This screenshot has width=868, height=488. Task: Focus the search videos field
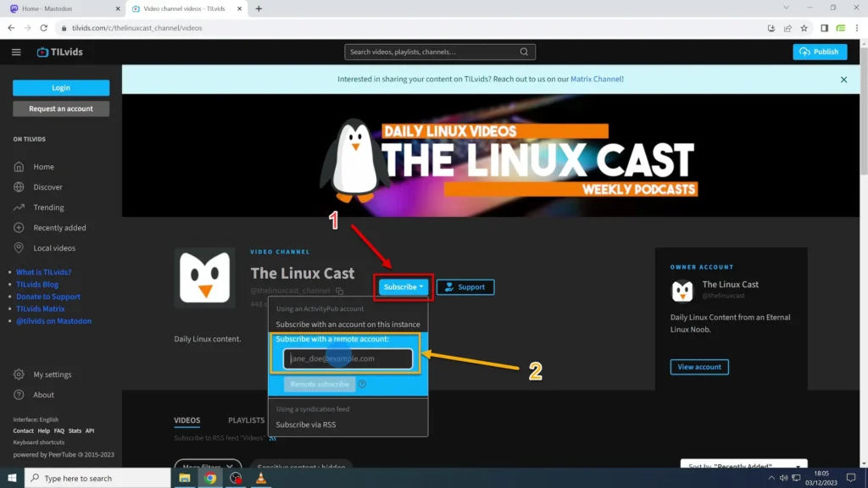tap(431, 52)
